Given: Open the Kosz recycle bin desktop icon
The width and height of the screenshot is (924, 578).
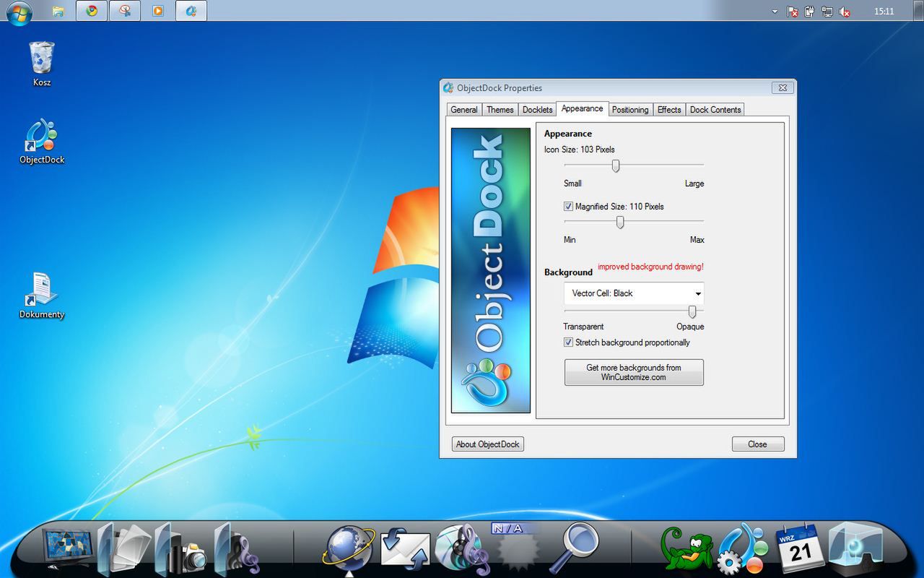Looking at the screenshot, I should coord(42,64).
